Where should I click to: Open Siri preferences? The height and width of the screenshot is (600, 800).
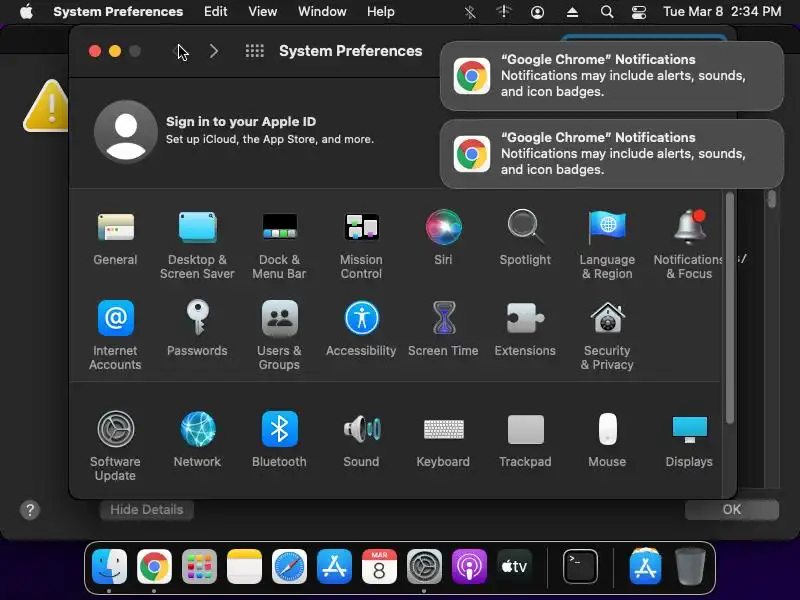point(443,239)
